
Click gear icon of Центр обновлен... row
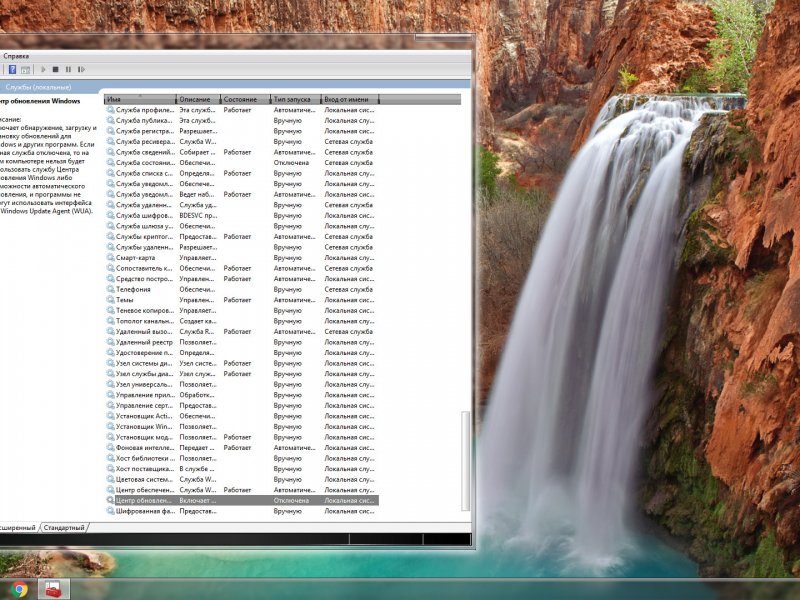[x=110, y=500]
